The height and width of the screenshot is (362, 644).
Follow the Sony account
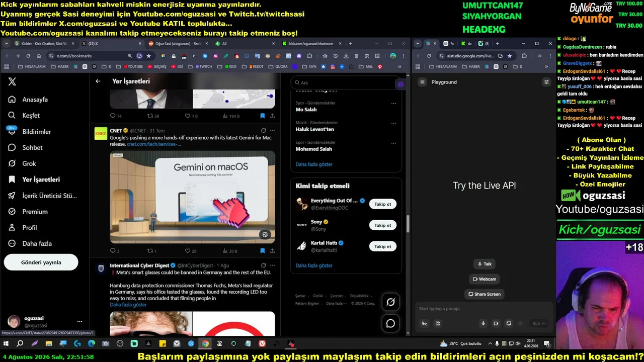(x=383, y=225)
